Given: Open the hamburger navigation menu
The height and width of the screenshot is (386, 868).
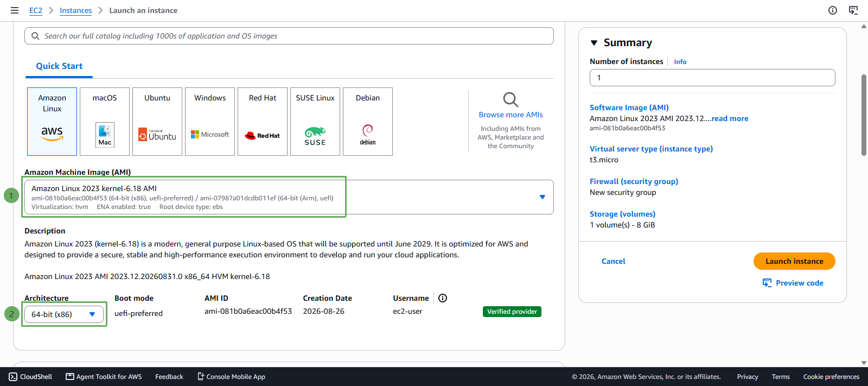Looking at the screenshot, I should 15,10.
